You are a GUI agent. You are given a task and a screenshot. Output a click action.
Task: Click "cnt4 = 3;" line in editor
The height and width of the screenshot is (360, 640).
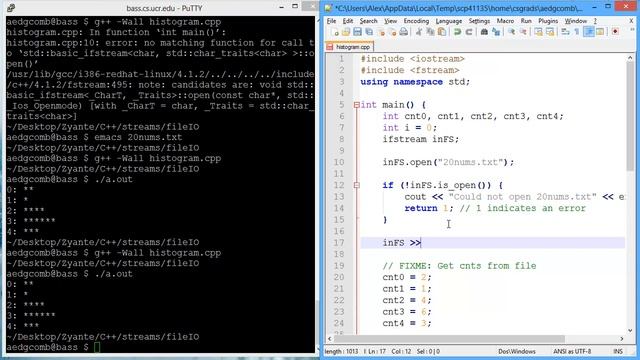(x=407, y=323)
